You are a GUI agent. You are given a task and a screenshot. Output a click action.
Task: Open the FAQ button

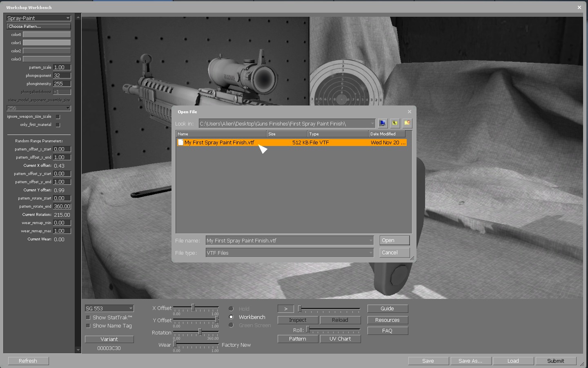[x=388, y=331]
